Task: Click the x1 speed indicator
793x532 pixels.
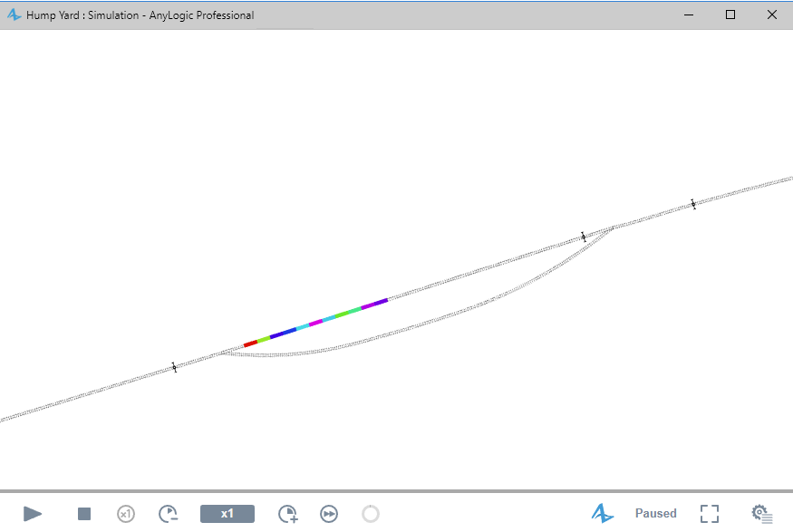Action: point(227,514)
